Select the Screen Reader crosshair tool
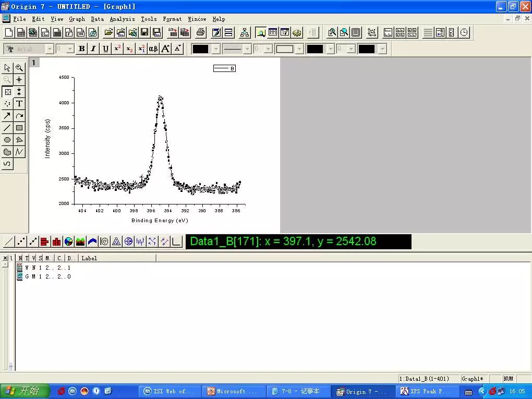Image resolution: width=532 pixels, height=399 pixels. coord(19,80)
